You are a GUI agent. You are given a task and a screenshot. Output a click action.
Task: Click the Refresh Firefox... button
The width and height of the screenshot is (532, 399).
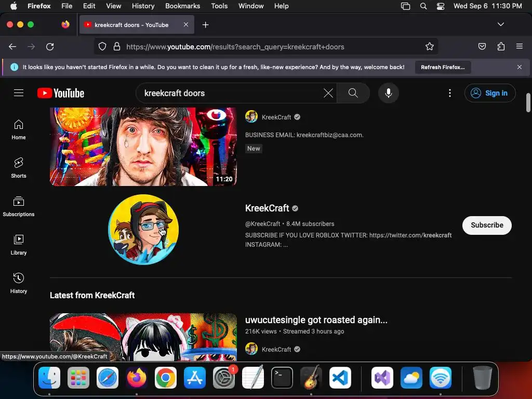pyautogui.click(x=443, y=67)
